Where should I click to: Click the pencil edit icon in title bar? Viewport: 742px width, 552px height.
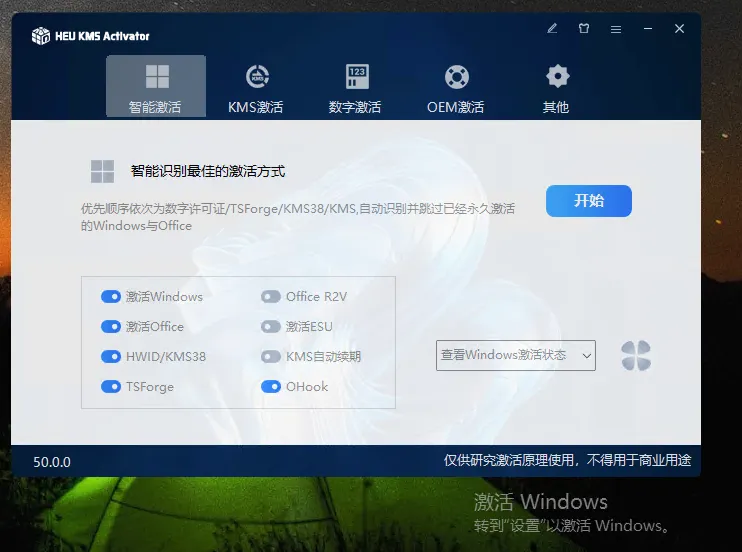tap(552, 28)
